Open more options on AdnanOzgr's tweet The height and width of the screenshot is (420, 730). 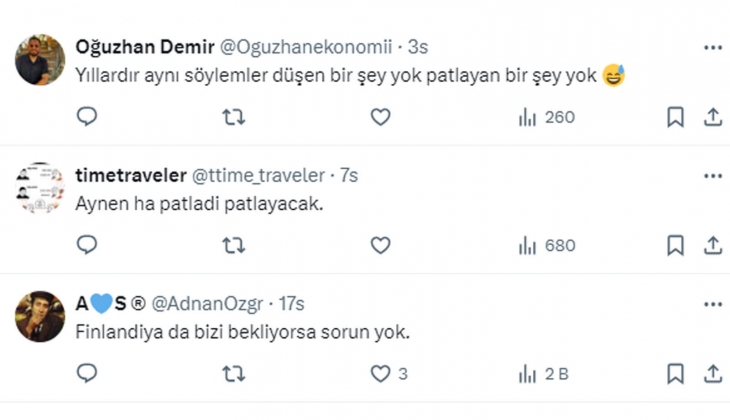712,303
